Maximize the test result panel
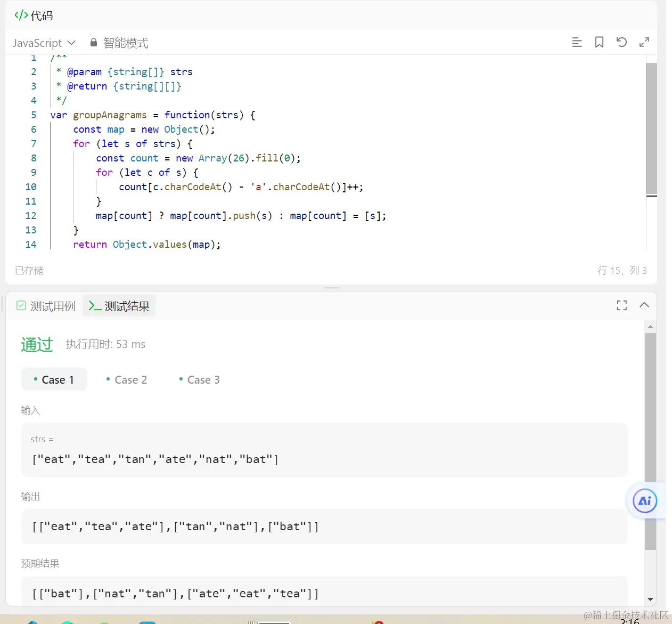Image resolution: width=672 pixels, height=624 pixels. [621, 305]
